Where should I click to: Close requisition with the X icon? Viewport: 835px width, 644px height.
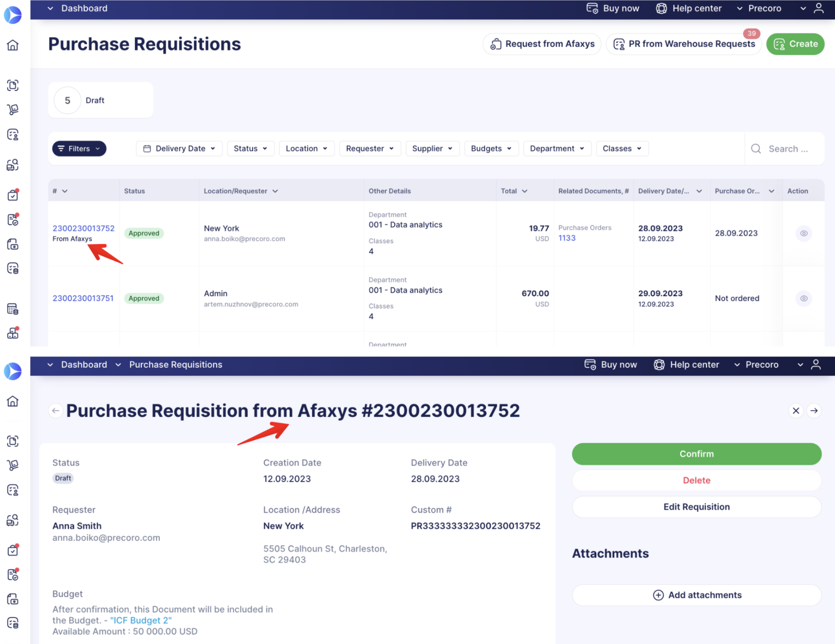click(x=796, y=411)
